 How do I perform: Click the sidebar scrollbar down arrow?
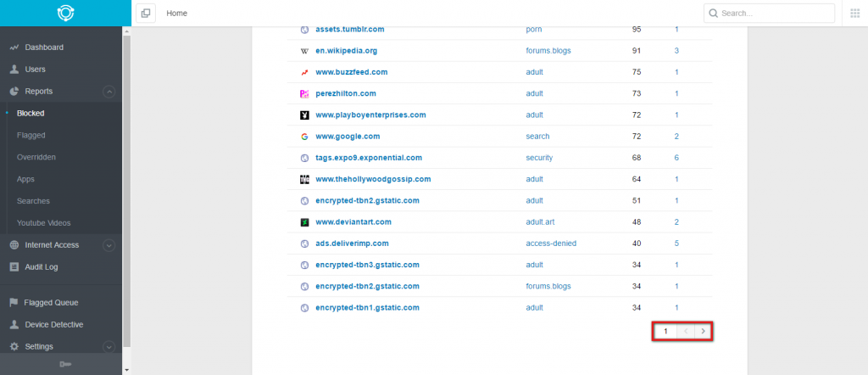pyautogui.click(x=126, y=369)
